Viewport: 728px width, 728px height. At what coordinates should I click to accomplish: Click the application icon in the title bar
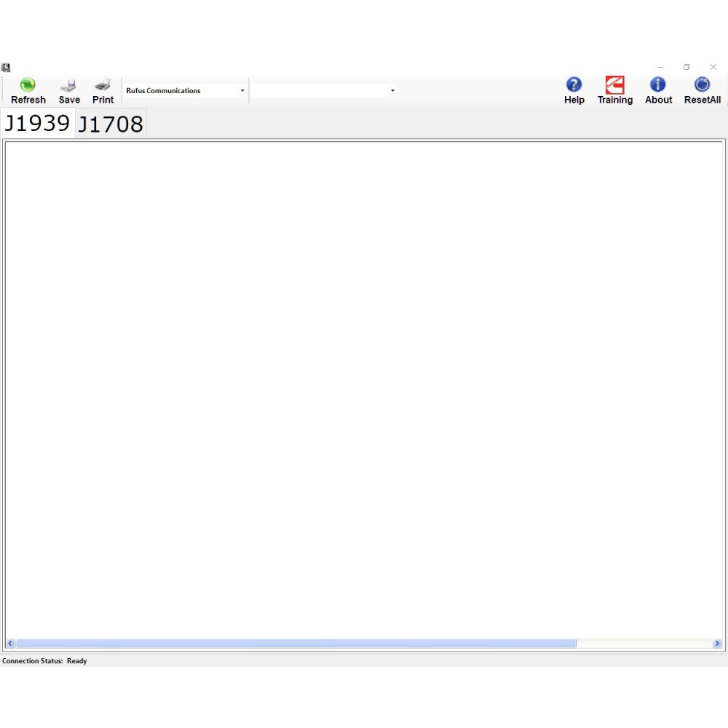[x=6, y=68]
